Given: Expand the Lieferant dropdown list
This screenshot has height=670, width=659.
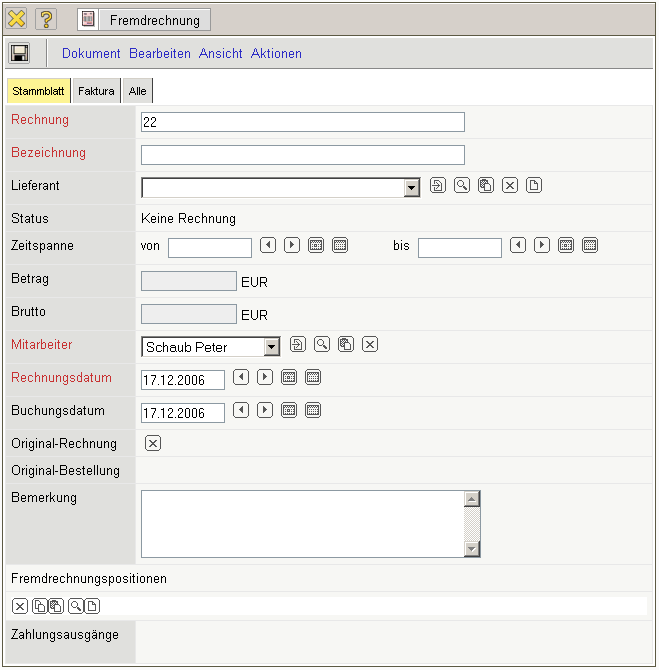Looking at the screenshot, I should [x=411, y=188].
